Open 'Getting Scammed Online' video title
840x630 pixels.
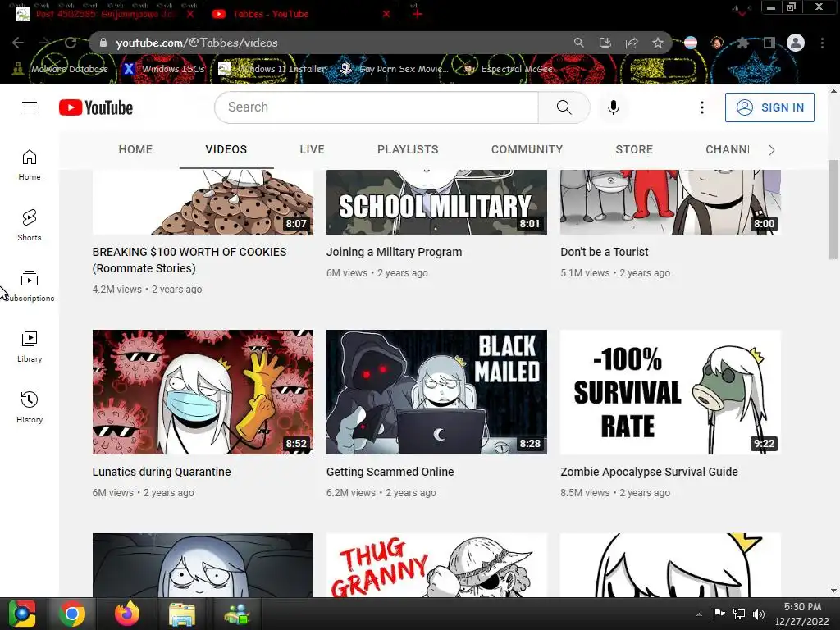coord(390,472)
